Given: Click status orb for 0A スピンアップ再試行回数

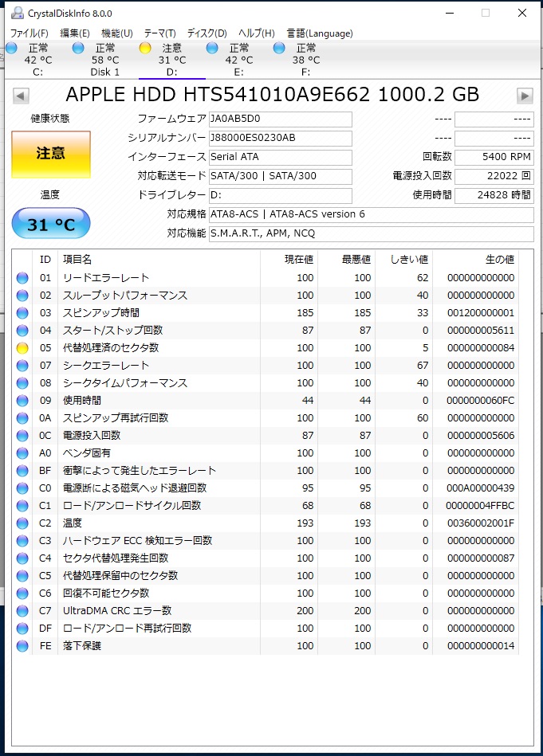Looking at the screenshot, I should (22, 418).
